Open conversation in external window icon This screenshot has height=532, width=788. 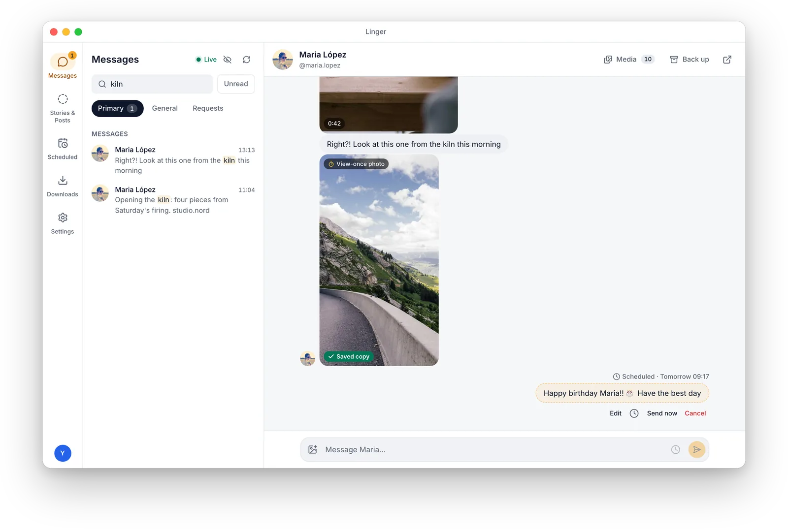click(727, 60)
